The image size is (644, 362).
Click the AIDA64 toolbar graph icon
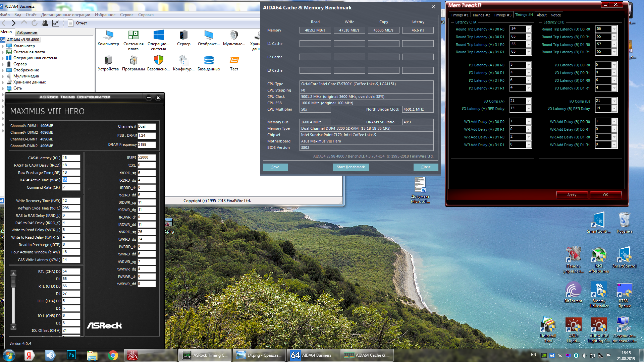click(55, 23)
